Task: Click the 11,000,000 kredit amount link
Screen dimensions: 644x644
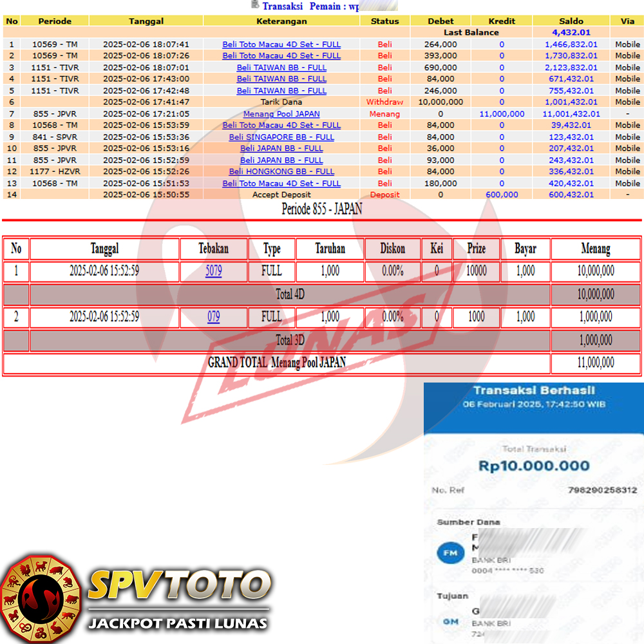Action: coord(502,114)
